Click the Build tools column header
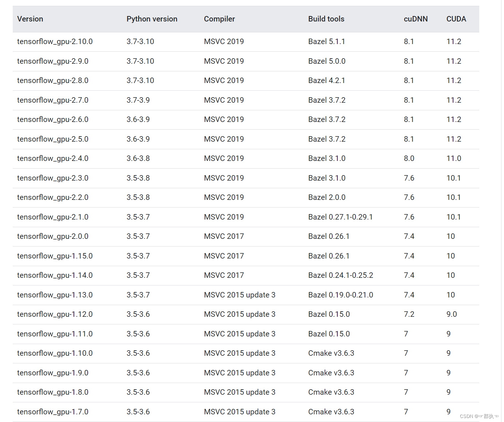Viewport: 504px width, 422px height. point(326,19)
